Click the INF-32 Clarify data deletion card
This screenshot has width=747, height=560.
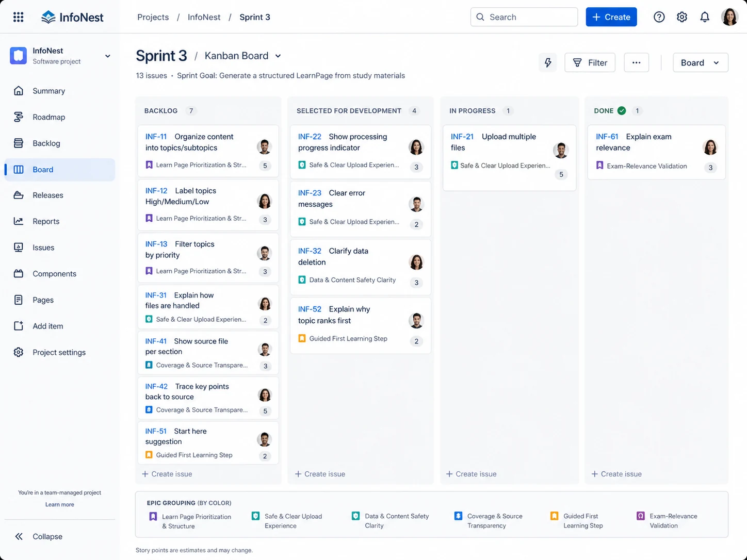tap(361, 267)
